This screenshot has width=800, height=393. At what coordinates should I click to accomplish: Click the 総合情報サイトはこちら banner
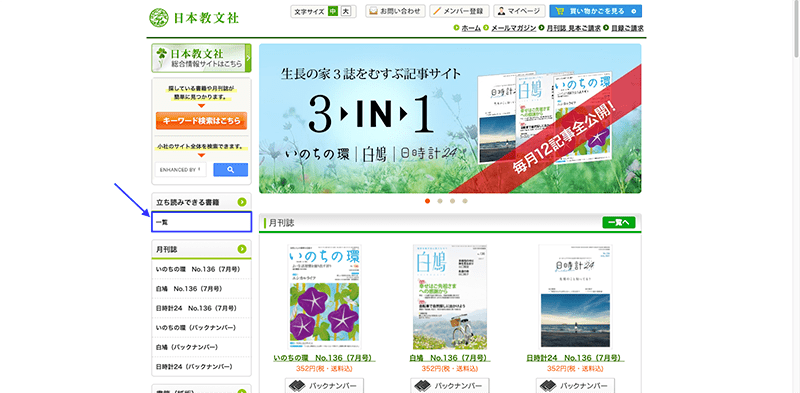point(201,58)
